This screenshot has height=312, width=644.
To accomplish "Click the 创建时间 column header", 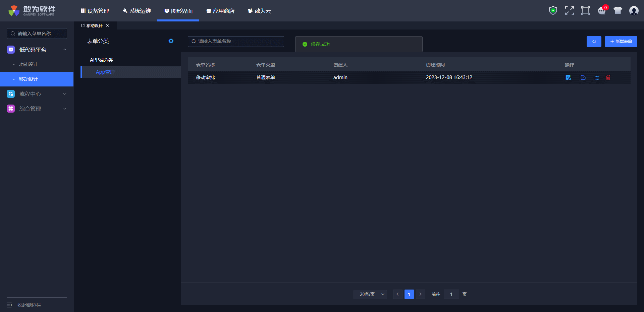I will click(435, 65).
